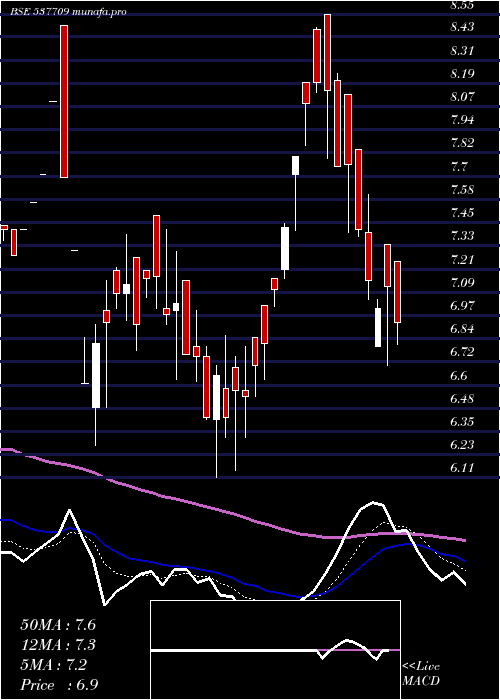Click inside the MACD inset chart box
Image resolution: width=500 pixels, height=700 pixels.
[275, 650]
